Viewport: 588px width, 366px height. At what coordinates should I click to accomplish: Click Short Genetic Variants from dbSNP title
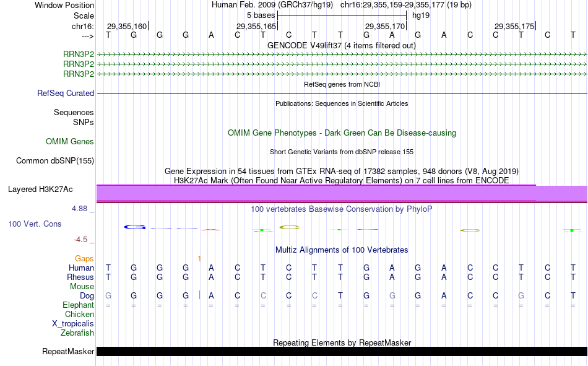pyautogui.click(x=342, y=152)
